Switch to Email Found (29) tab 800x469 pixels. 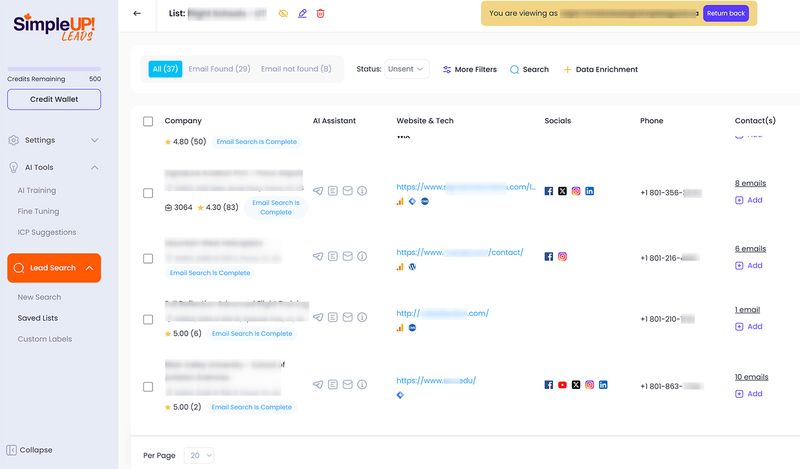point(219,69)
